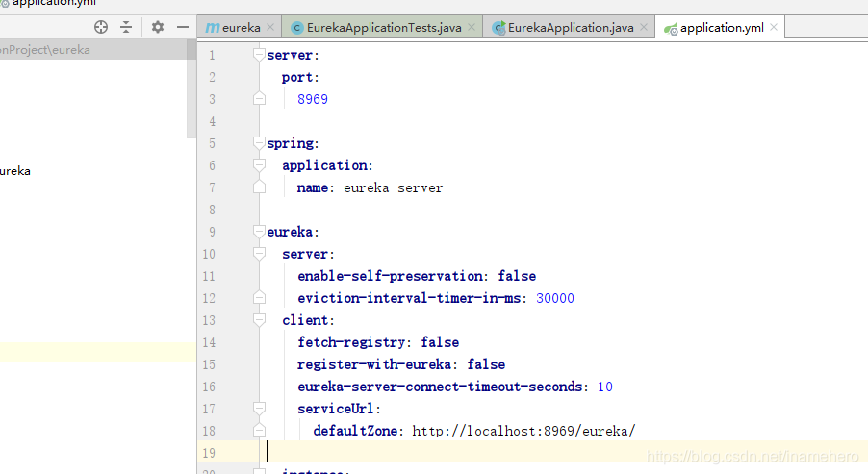Image resolution: width=868 pixels, height=474 pixels.
Task: Click fold end marker at line 12
Action: click(259, 297)
